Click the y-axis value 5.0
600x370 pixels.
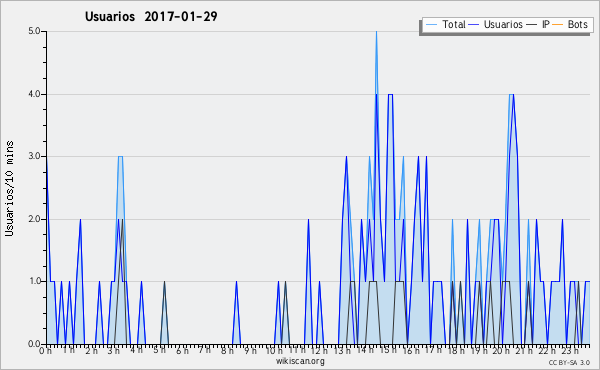34,31
